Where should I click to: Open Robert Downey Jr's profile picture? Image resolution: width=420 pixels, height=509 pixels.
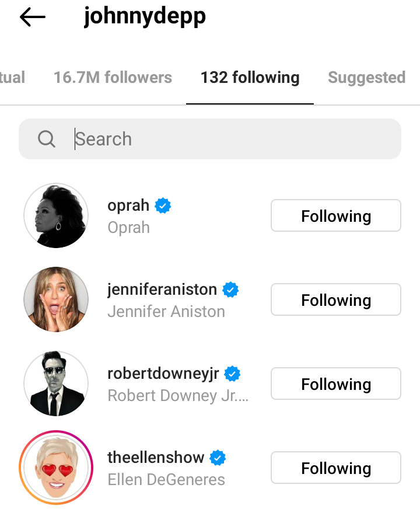[56, 384]
